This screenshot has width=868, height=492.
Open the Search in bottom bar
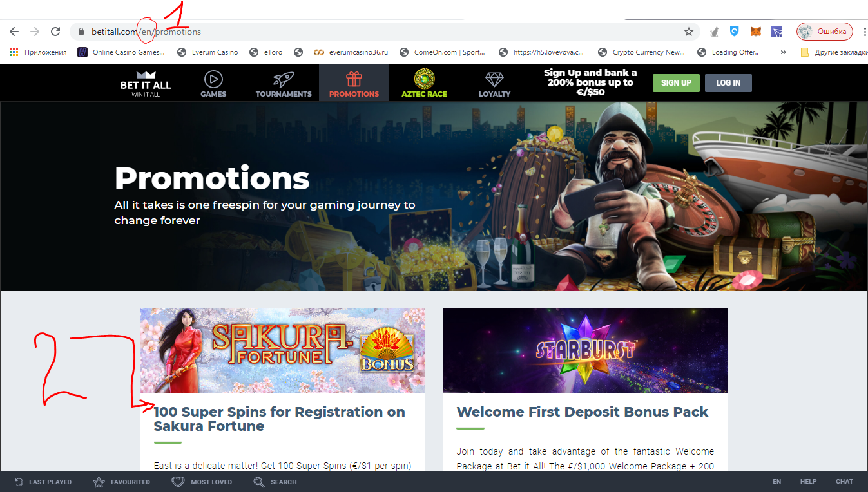point(275,482)
